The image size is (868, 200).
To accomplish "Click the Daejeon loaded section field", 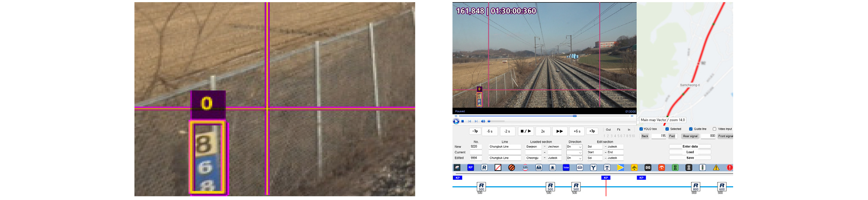I will (x=534, y=147).
